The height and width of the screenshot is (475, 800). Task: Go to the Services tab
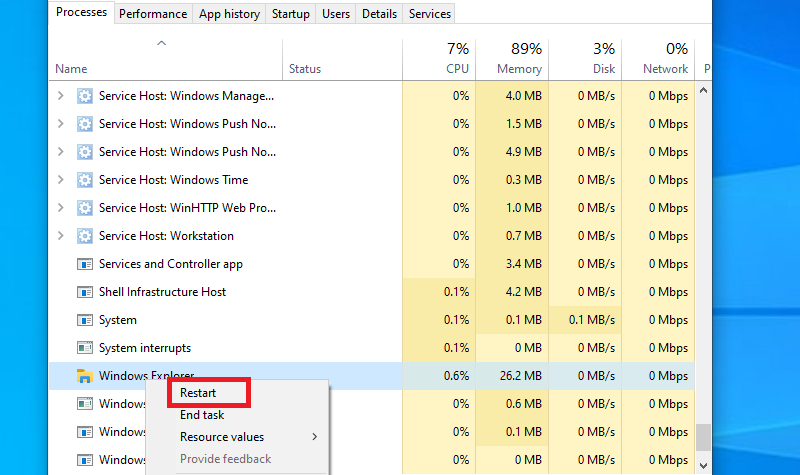430,14
